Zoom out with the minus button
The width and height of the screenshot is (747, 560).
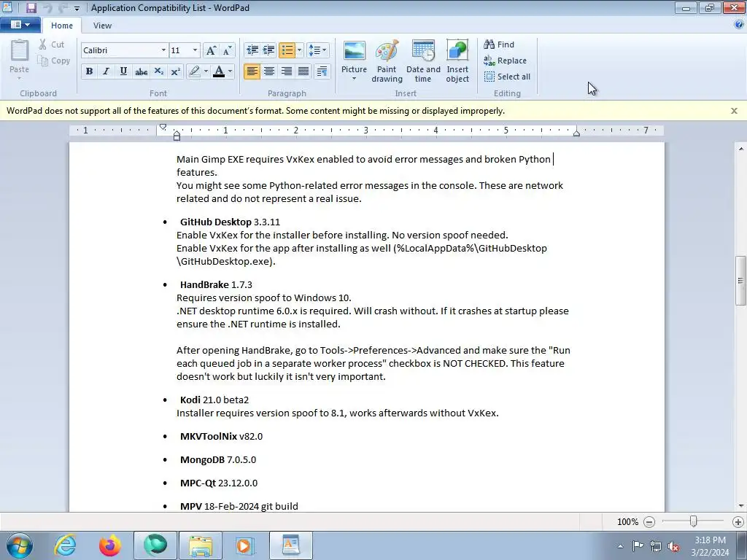pos(649,522)
